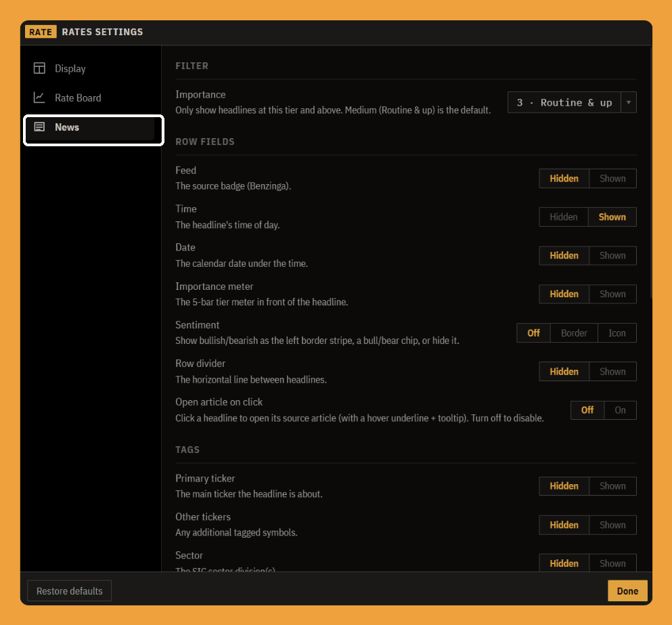Image resolution: width=672 pixels, height=625 pixels.
Task: Turn Sentiment Off
Action: 533,333
